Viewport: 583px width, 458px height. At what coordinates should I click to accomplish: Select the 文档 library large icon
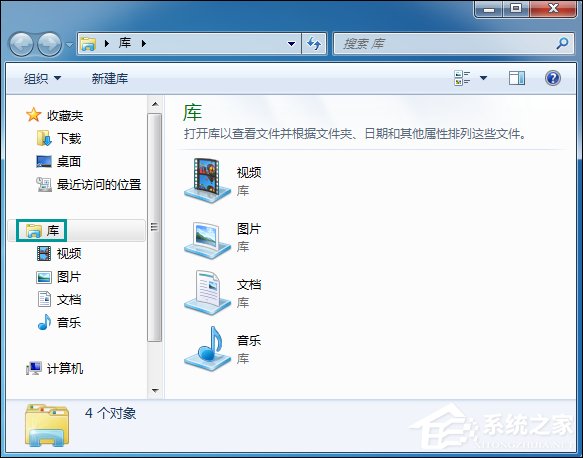[x=207, y=293]
